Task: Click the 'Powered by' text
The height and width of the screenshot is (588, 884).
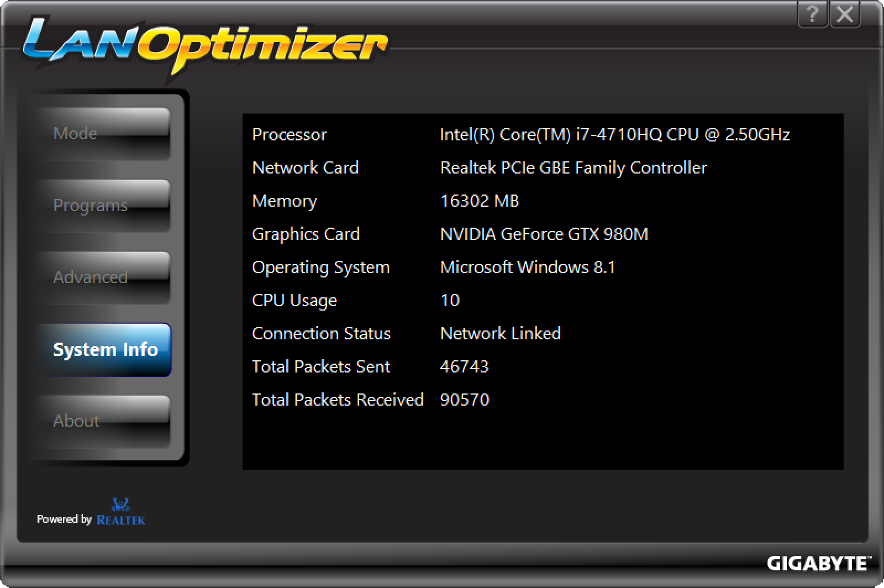Action: tap(64, 519)
